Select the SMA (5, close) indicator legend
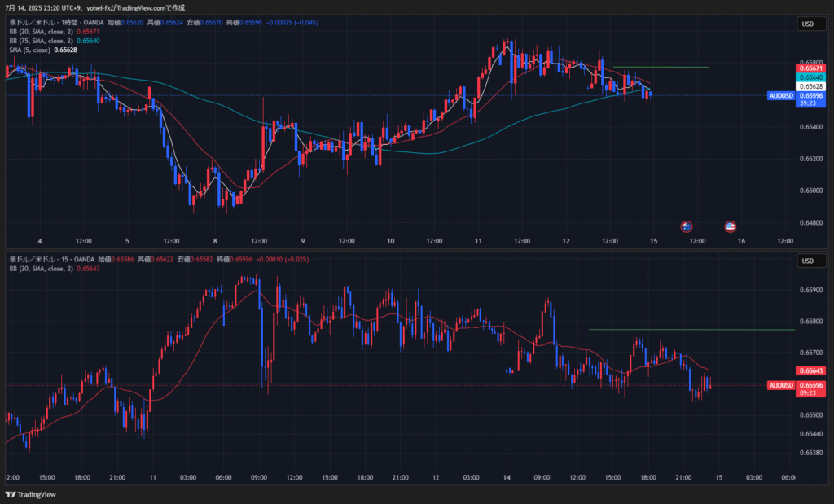The image size is (834, 504). [x=31, y=50]
